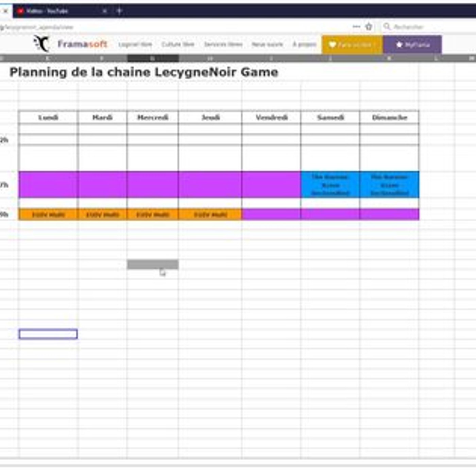The image size is (476, 476).
Task: Close the YouTube browser tab
Action: coord(105,11)
